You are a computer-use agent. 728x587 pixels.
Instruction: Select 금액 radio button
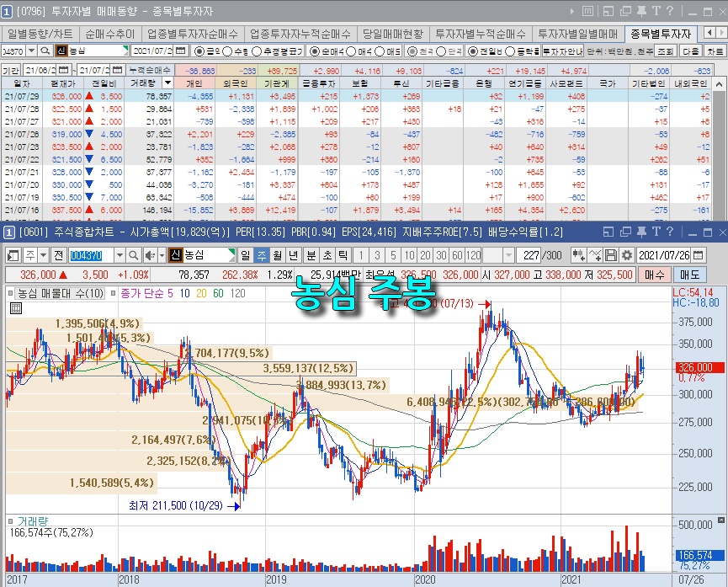[x=199, y=51]
